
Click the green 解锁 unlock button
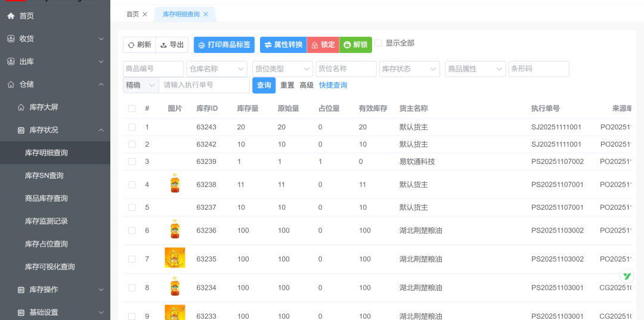(355, 45)
